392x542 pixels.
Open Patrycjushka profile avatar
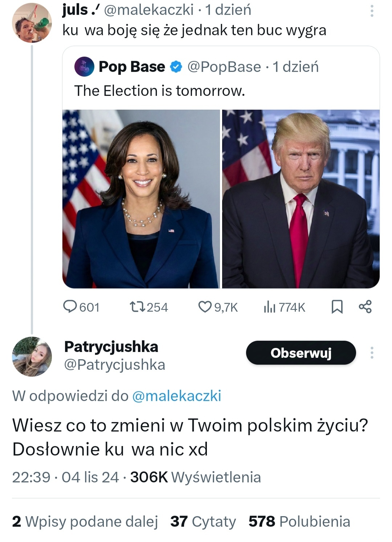[32, 356]
